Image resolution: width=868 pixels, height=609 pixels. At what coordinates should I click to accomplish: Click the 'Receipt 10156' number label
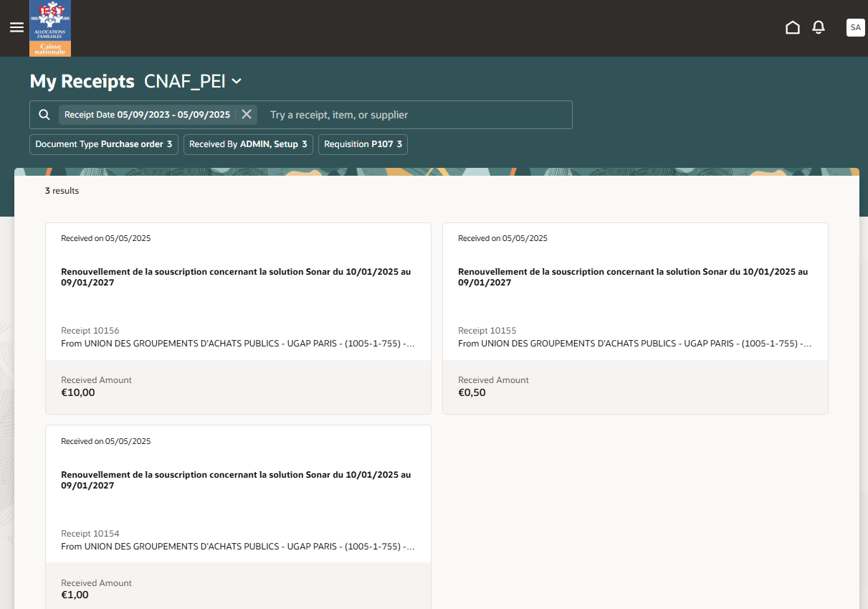point(90,331)
